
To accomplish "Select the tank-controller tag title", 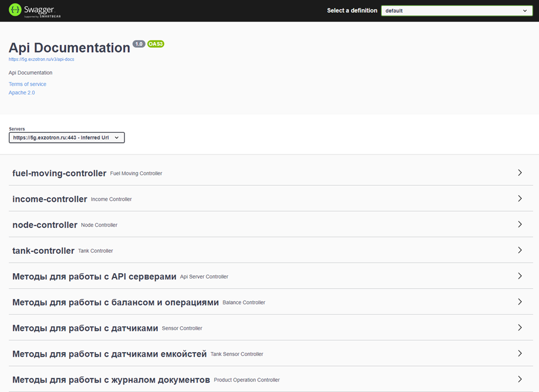I will pos(43,250).
